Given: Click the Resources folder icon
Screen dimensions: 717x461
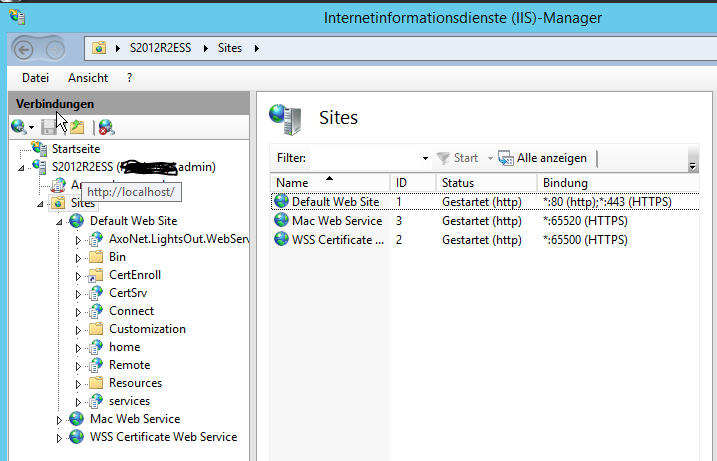Looking at the screenshot, I should (x=96, y=383).
